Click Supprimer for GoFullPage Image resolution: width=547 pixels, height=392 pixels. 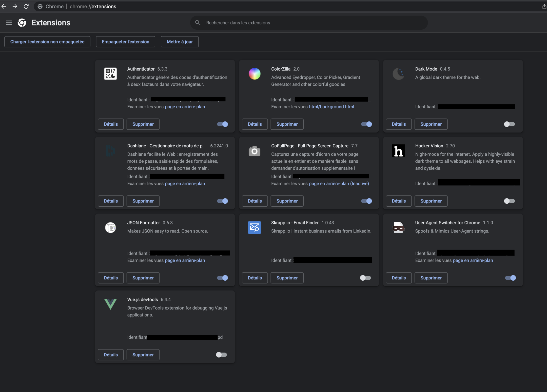tap(287, 201)
